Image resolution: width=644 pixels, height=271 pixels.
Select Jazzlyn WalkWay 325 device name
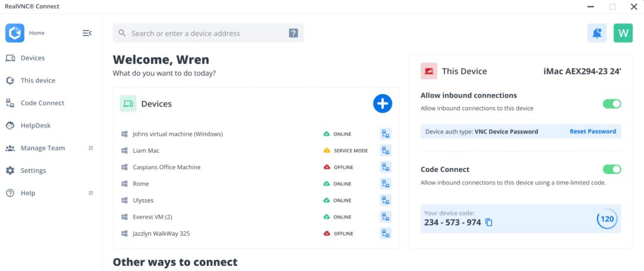[161, 233]
